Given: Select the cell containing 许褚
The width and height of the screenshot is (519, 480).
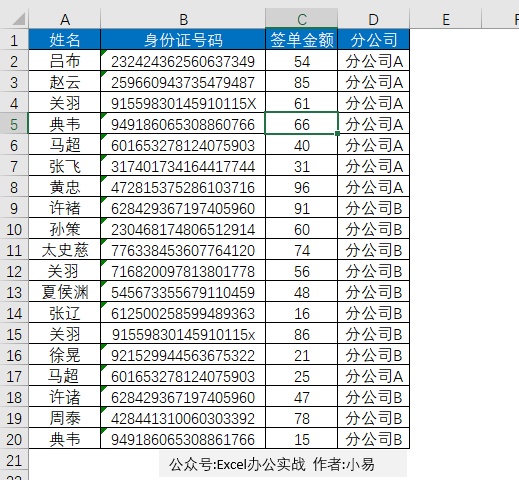Looking at the screenshot, I should [65, 208].
